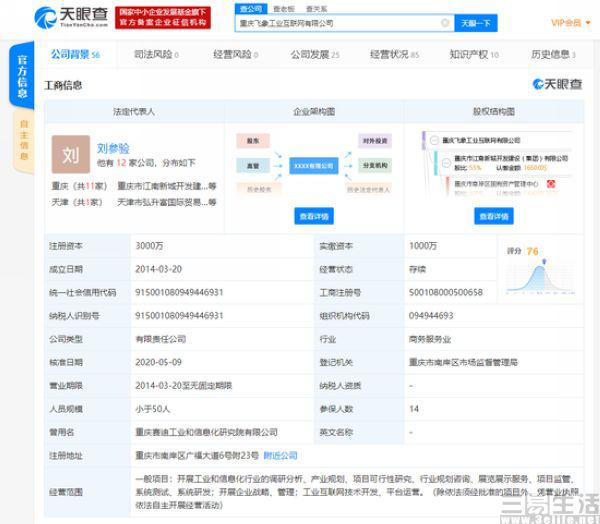Viewport: 600px width, 524px height.
Task: Collapse the 重庆市江南新城开发建设 shareholder node
Action: (x=446, y=163)
